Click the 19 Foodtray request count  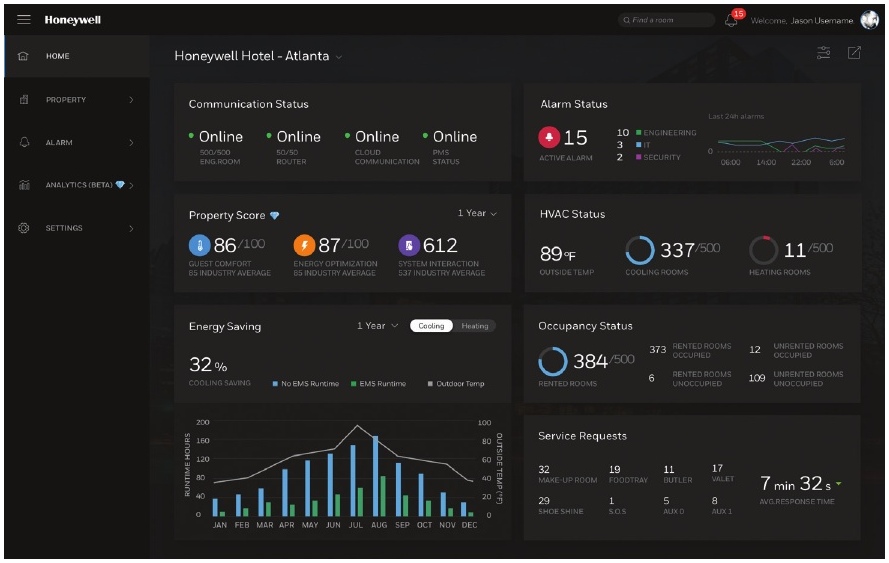pos(615,469)
